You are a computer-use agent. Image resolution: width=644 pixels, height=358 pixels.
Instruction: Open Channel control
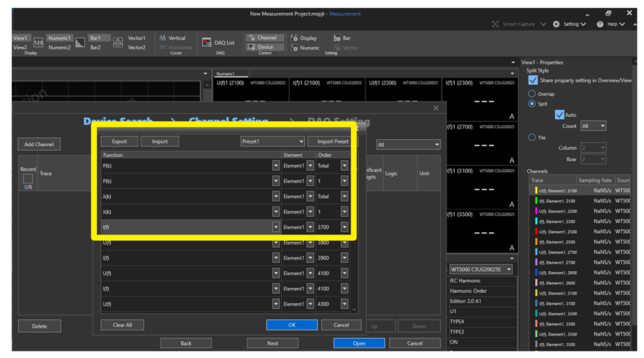point(265,38)
